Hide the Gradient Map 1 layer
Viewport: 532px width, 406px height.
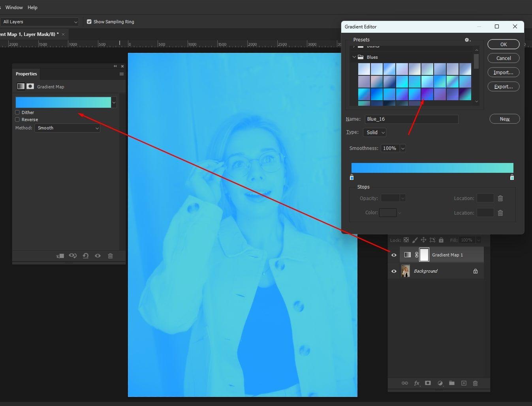(x=394, y=255)
